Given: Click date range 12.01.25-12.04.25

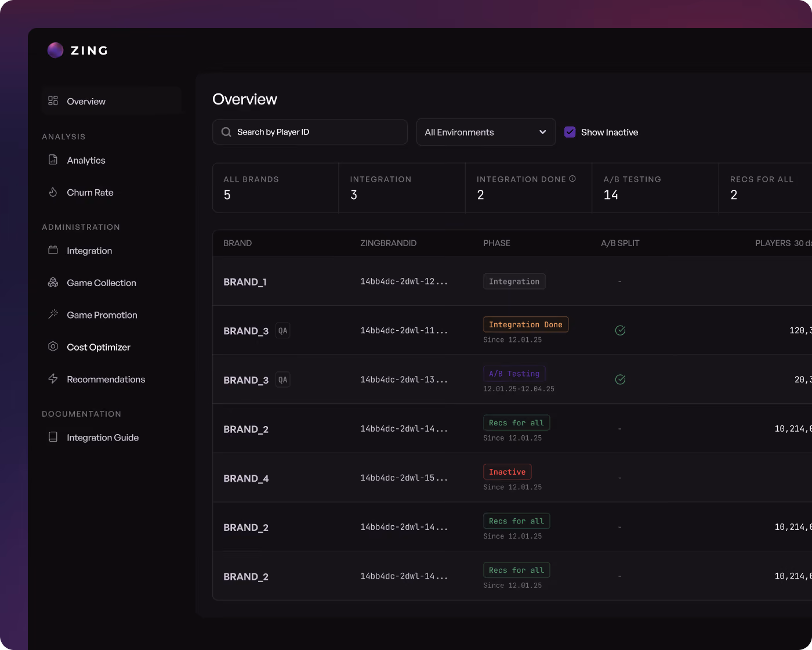Looking at the screenshot, I should coord(519,389).
